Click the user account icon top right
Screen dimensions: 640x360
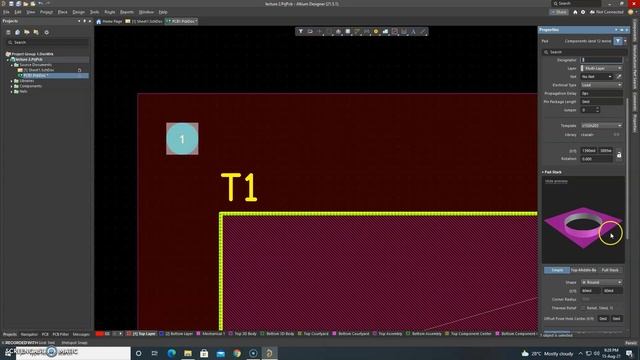[631, 12]
